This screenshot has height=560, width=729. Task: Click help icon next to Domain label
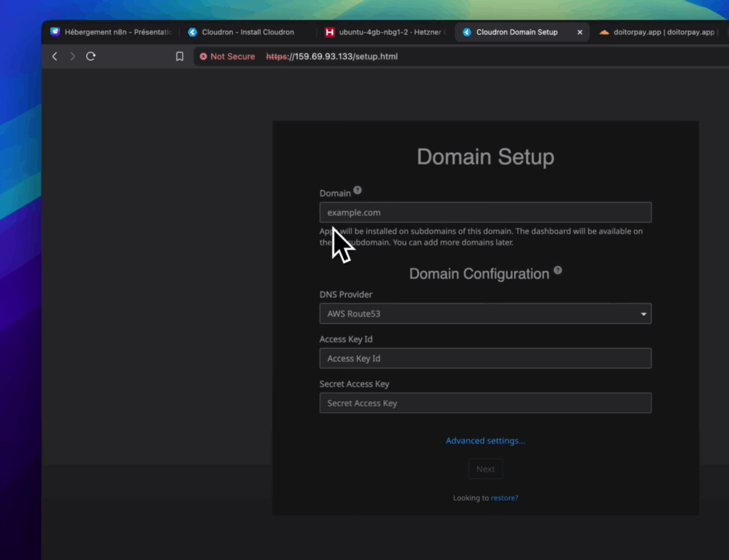click(x=357, y=191)
